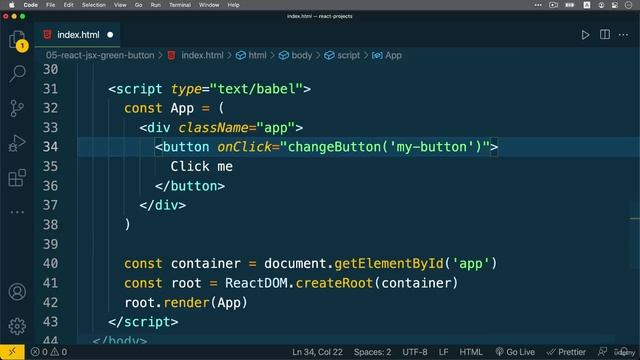Show errors and warnings count
This screenshot has height=360, width=640.
49,352
